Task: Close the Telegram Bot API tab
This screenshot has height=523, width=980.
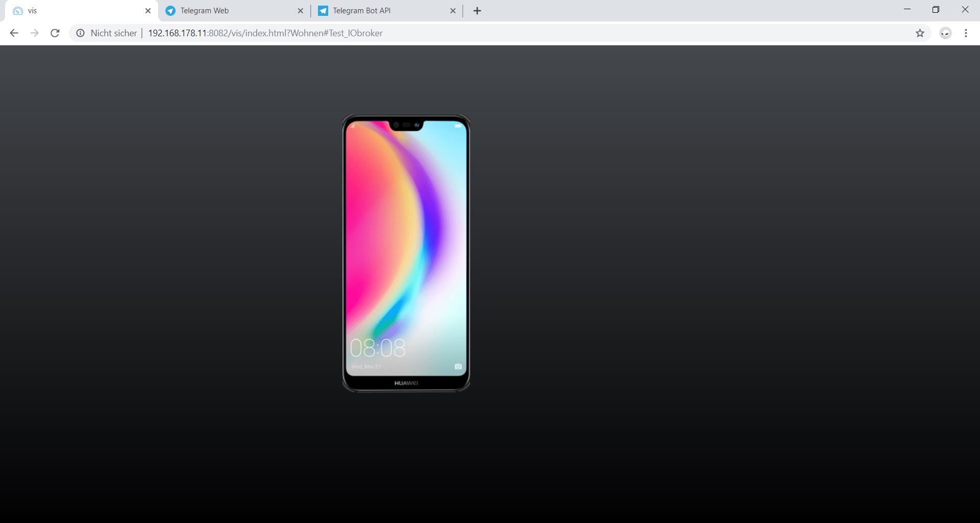Action: [x=453, y=11]
